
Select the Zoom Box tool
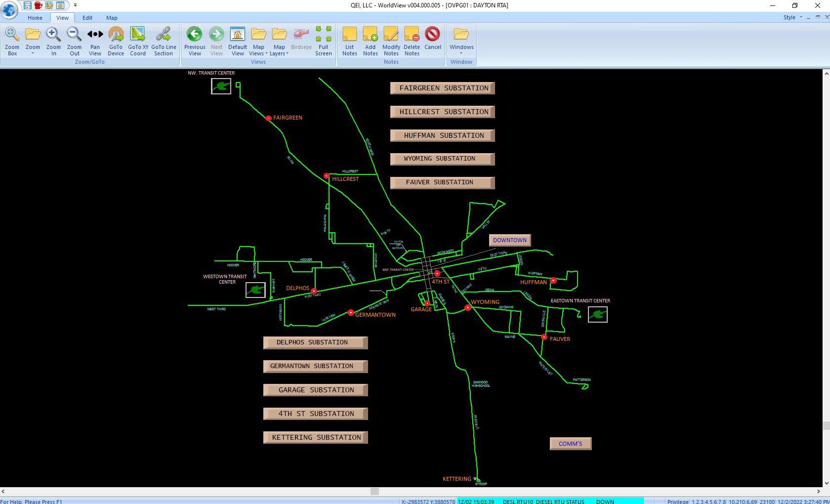[x=12, y=42]
